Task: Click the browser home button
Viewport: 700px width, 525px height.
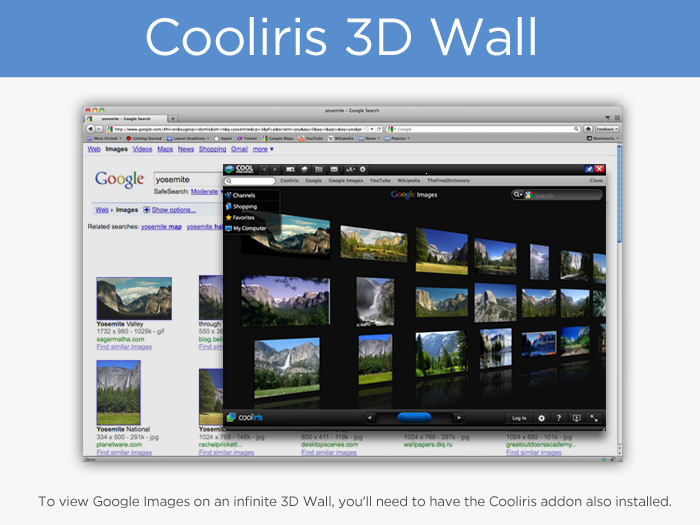Action: point(588,129)
